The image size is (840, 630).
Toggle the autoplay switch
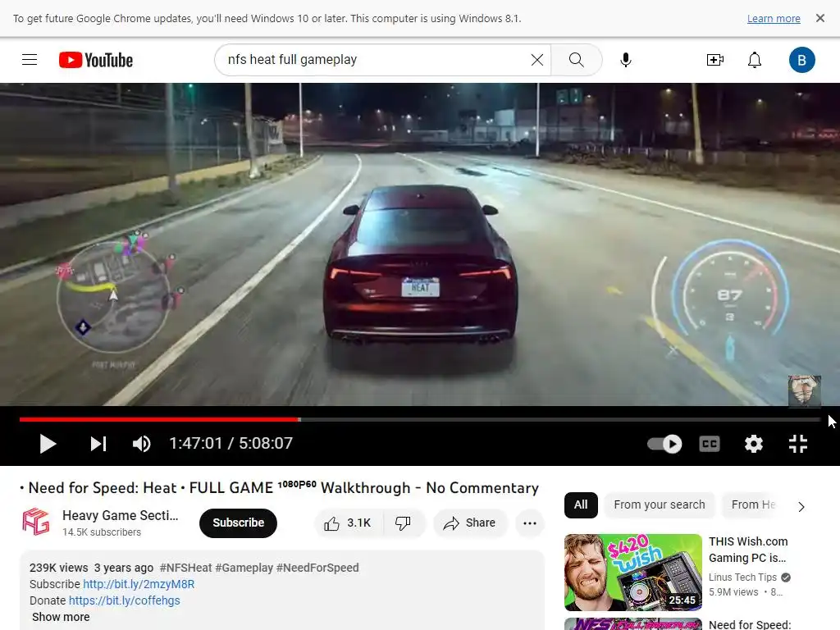click(664, 444)
